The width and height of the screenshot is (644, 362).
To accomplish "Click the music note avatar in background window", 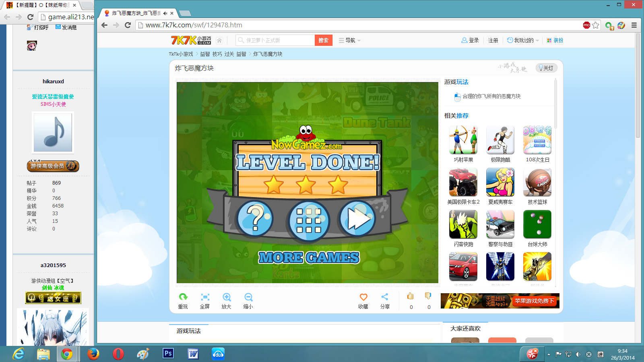I will [53, 133].
